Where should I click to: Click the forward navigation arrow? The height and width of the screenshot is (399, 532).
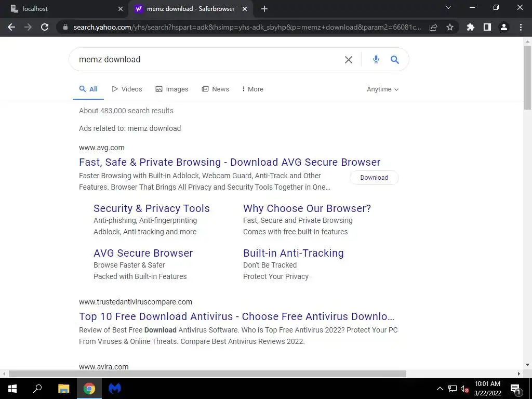(28, 27)
